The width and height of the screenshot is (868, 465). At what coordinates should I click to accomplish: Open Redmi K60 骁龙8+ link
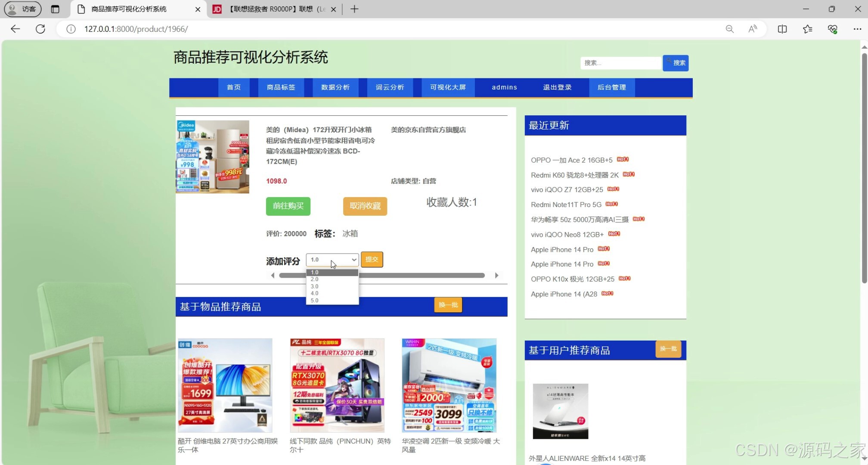tap(575, 175)
